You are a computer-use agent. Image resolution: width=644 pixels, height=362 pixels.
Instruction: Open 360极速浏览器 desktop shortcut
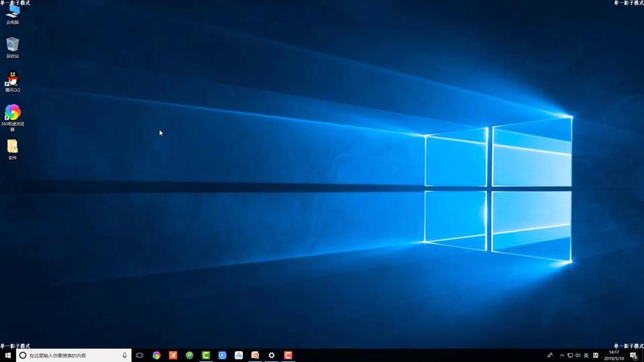pyautogui.click(x=12, y=114)
